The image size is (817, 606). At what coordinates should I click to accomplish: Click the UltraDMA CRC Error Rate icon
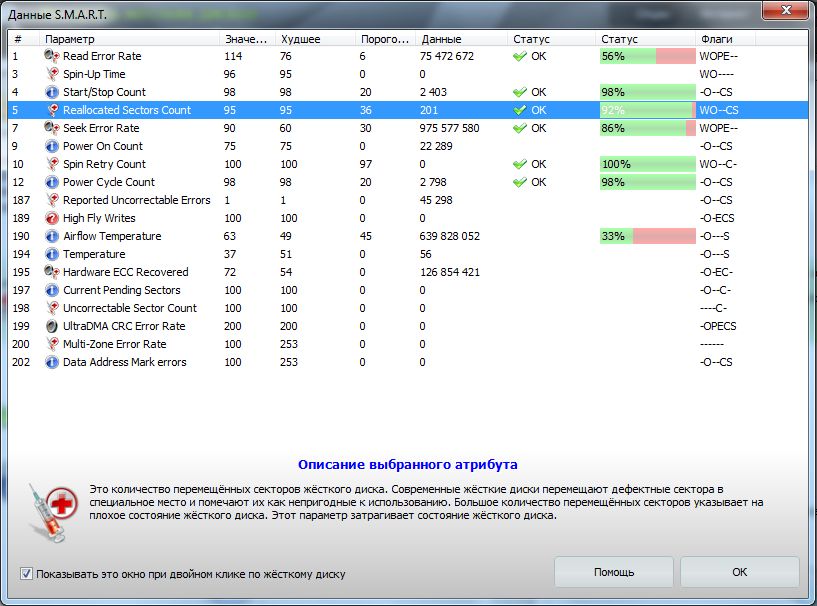pyautogui.click(x=52, y=326)
